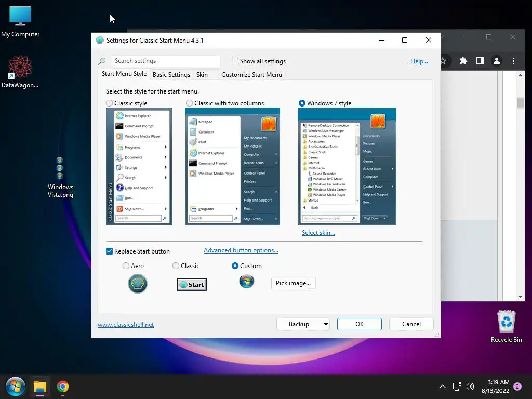Click the Windows Start orb on taskbar
The image size is (532, 399).
pos(15,387)
